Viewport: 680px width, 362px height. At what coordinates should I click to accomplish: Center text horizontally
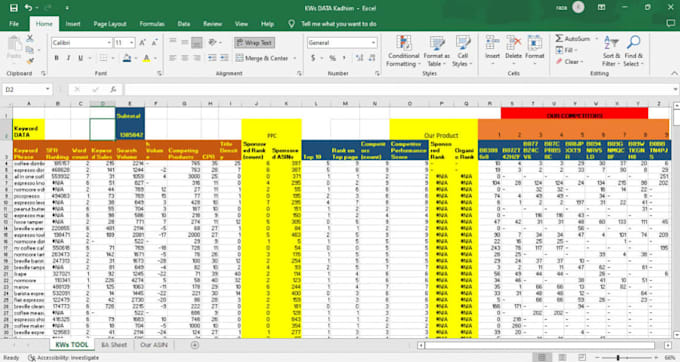tap(185, 58)
